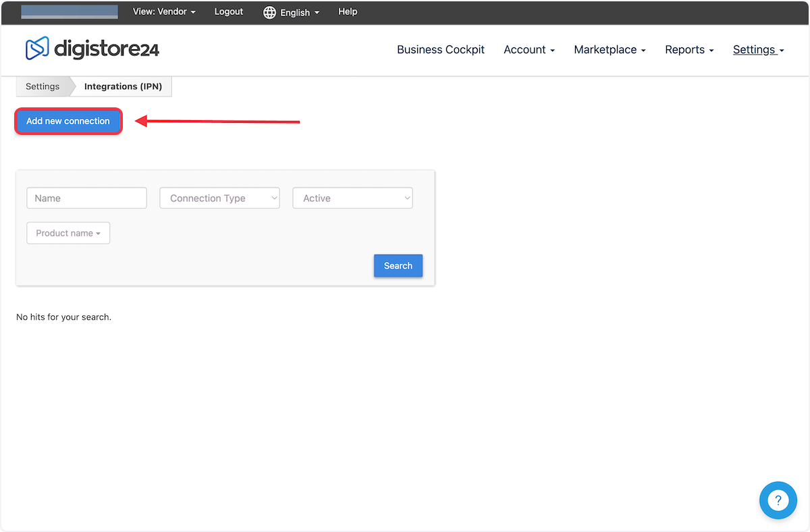This screenshot has width=810, height=532.
Task: Open the Active status dropdown
Action: (352, 198)
